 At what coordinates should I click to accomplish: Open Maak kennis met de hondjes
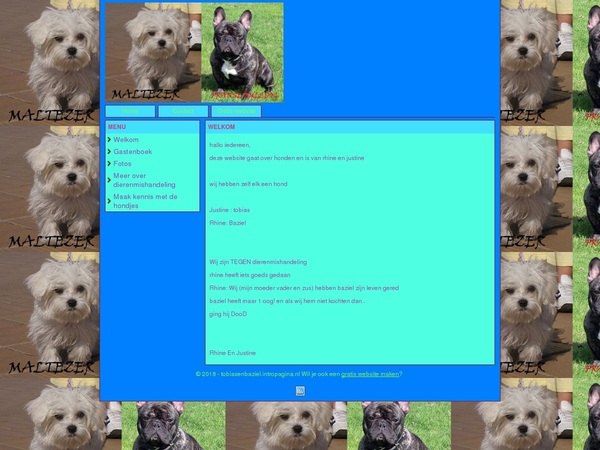pos(145,201)
